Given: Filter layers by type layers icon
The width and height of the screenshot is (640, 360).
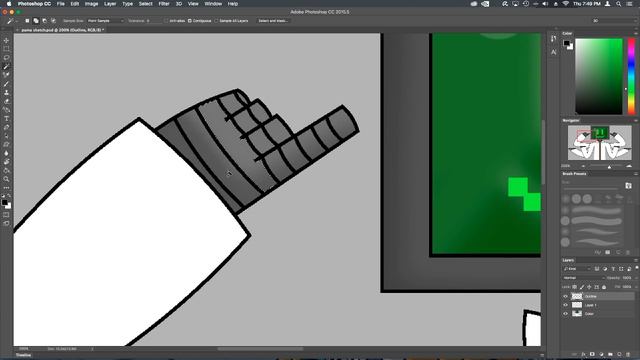Looking at the screenshot, I should [613, 269].
